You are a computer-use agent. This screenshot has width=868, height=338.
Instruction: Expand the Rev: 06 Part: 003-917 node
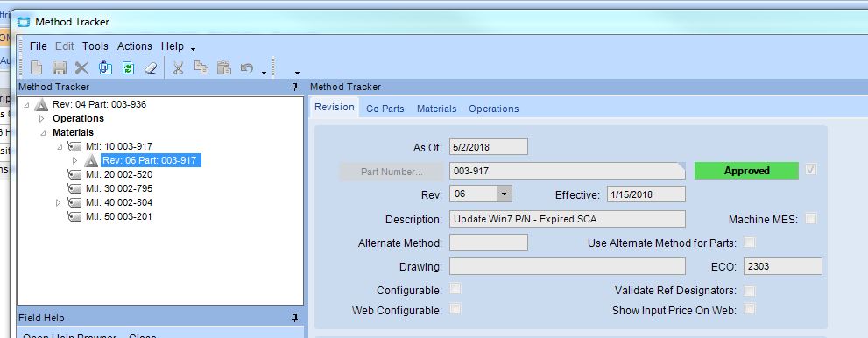click(x=75, y=160)
